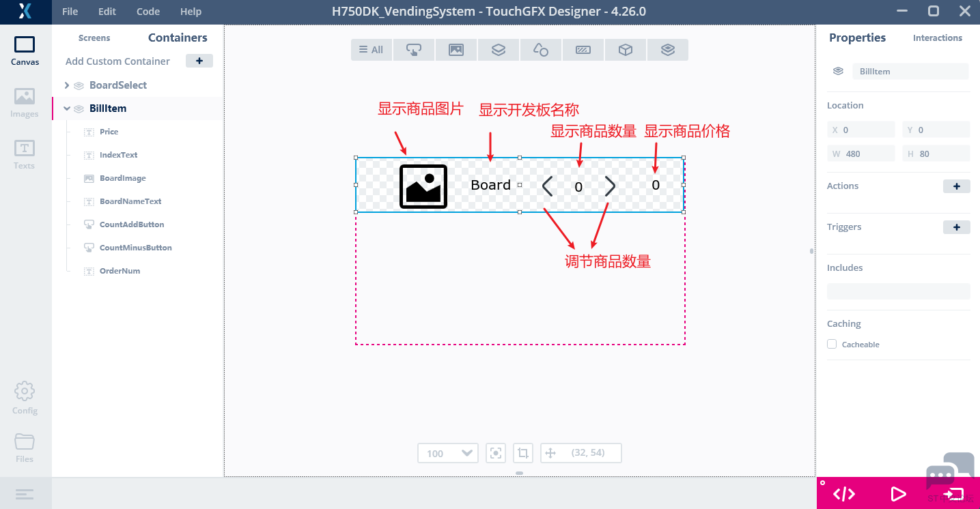980x509 pixels.
Task: Add a new Trigger with plus button
Action: 957,227
